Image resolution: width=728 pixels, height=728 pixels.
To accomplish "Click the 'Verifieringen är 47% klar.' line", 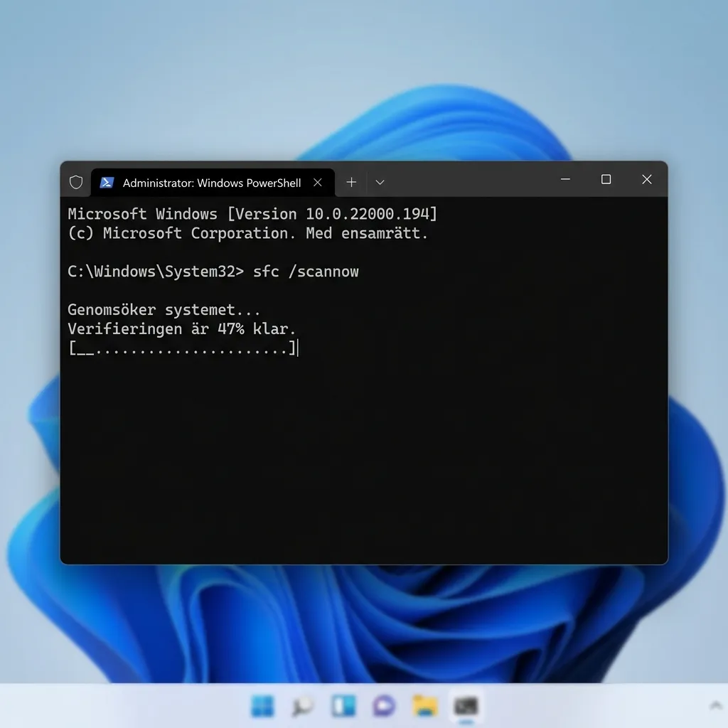I will pyautogui.click(x=181, y=328).
